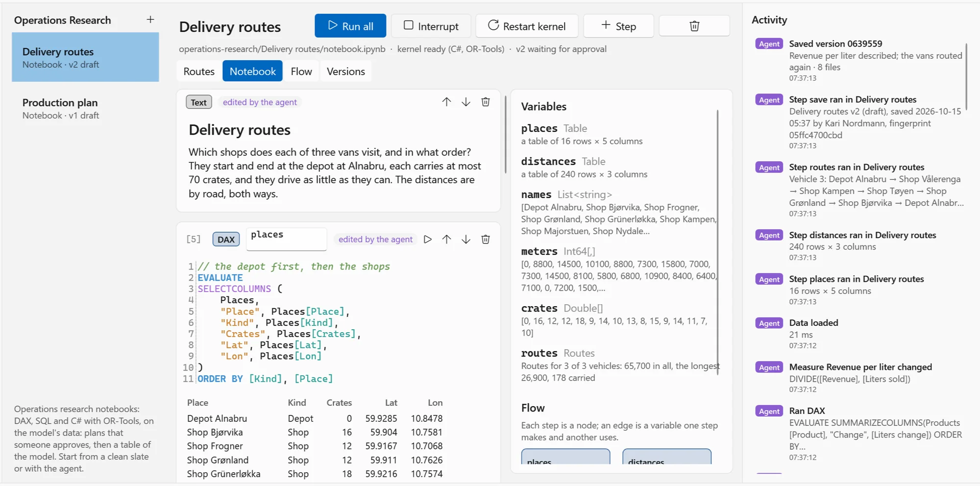Open the Step save ran activity entry
This screenshot has width=980, height=486.
[859, 122]
